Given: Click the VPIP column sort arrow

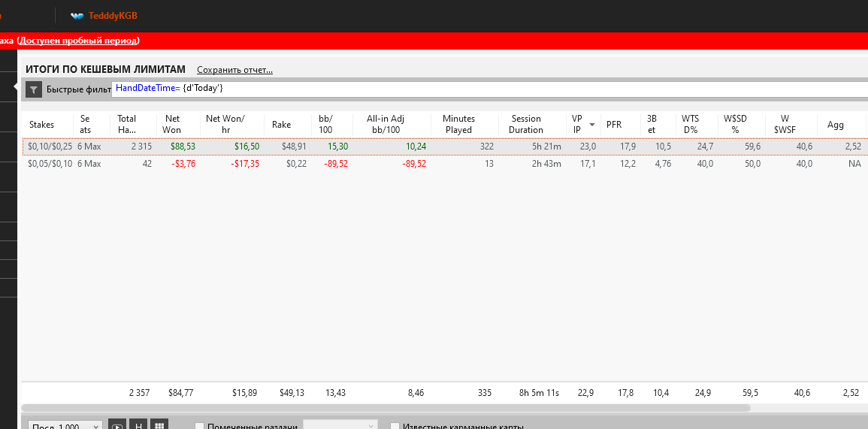Looking at the screenshot, I should click(591, 125).
